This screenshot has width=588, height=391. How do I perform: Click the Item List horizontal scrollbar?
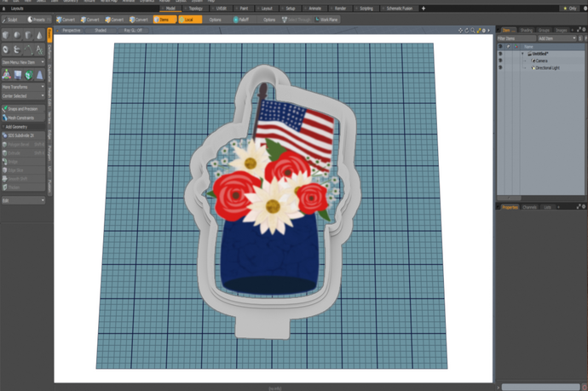click(510, 198)
